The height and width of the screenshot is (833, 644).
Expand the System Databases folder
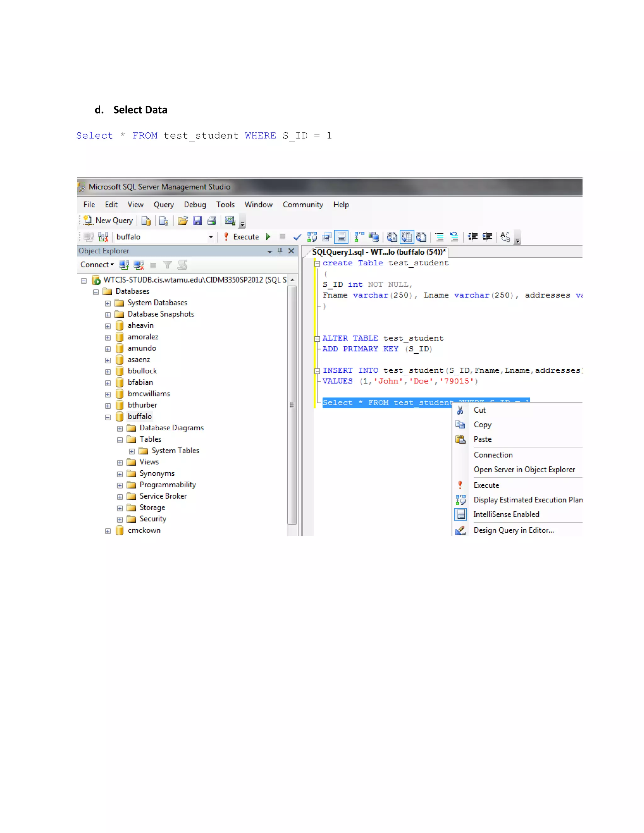click(108, 304)
